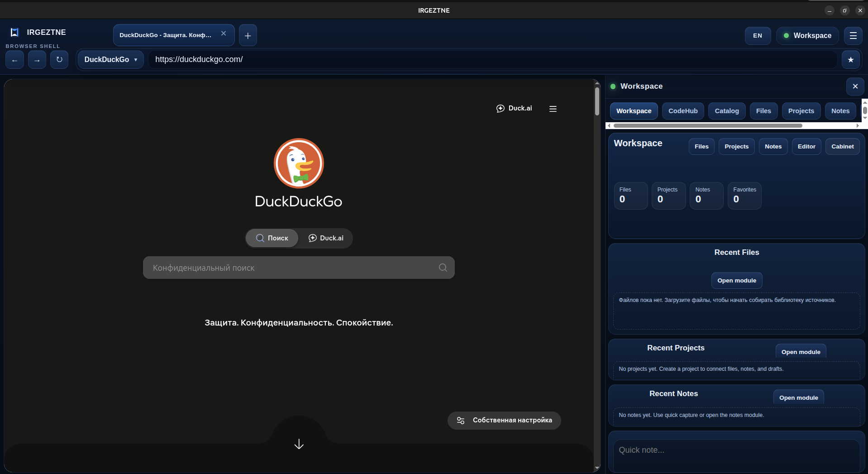The height and width of the screenshot is (474, 868).
Task: Open the Notes tab in tab strip
Action: [x=840, y=111]
